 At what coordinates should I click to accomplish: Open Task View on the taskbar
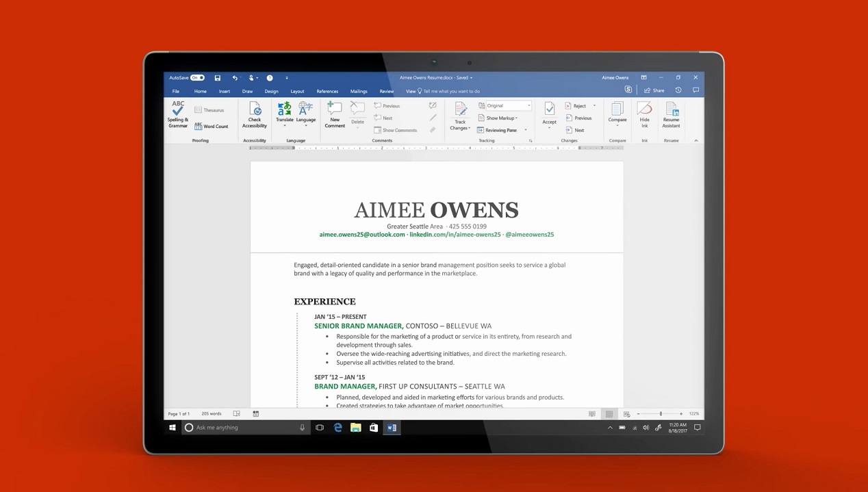320,428
